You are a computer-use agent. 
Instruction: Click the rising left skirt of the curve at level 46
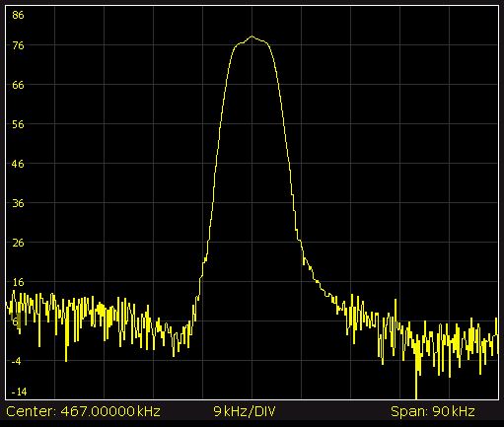(216, 164)
